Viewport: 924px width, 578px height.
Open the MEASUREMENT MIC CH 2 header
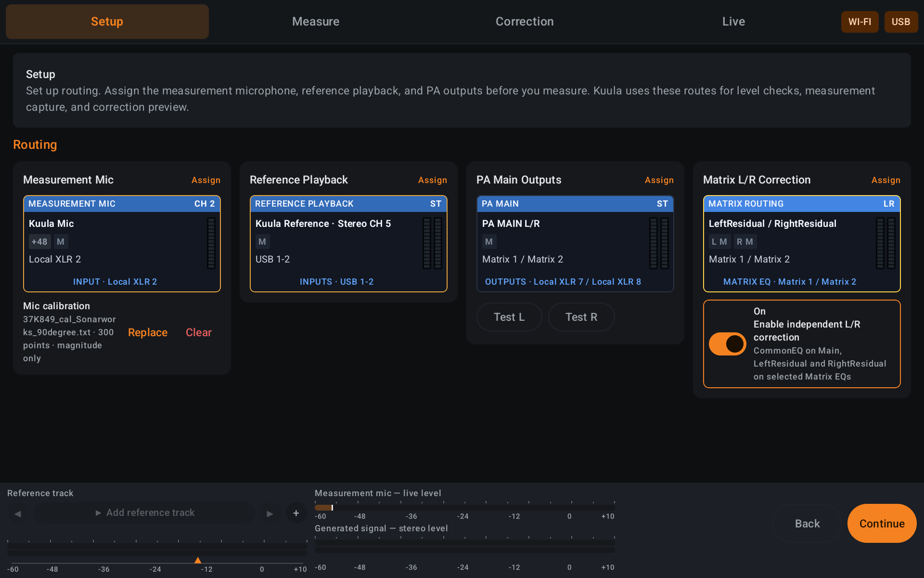(122, 204)
